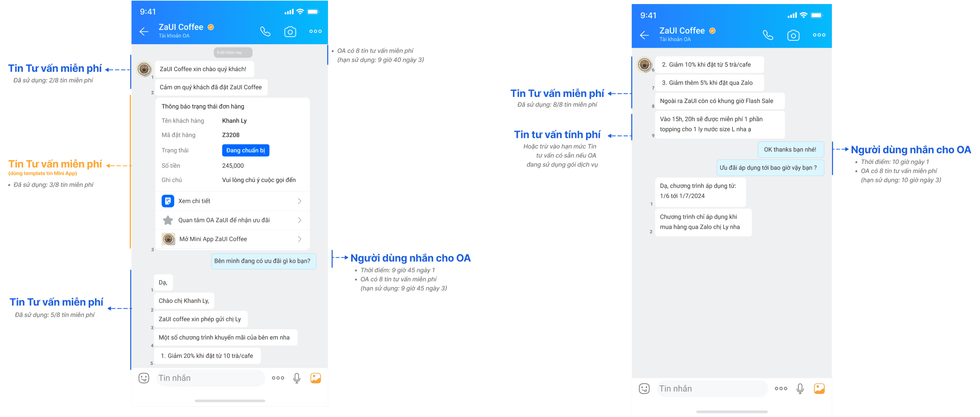This screenshot has width=980, height=417.
Task: Expand the Xem chi tiết chevron
Action: [x=300, y=201]
